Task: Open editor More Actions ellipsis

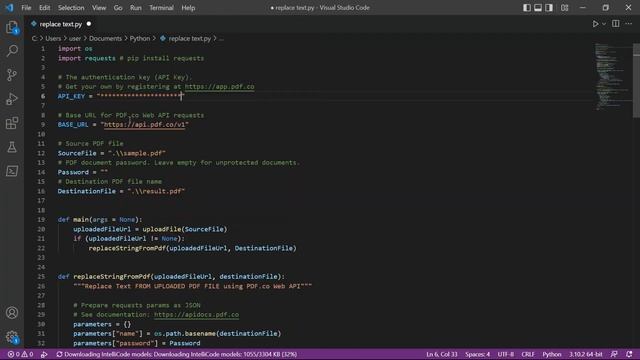Action: tap(629, 24)
